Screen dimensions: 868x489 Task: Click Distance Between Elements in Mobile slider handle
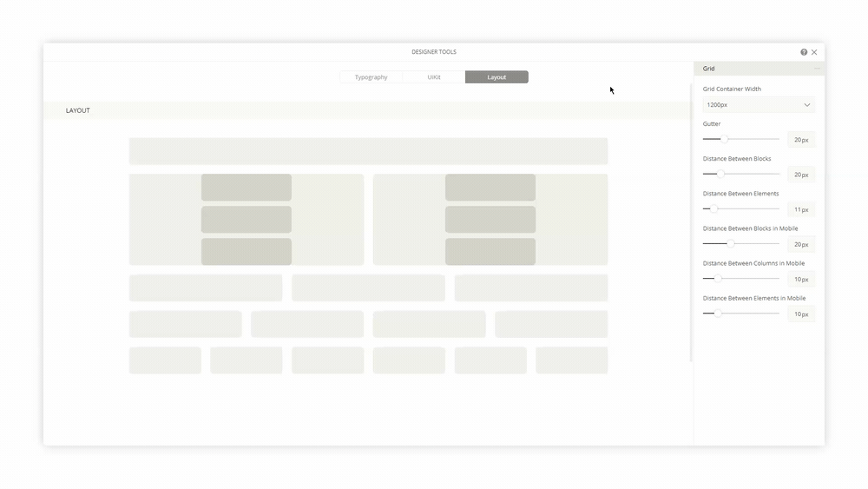(718, 313)
